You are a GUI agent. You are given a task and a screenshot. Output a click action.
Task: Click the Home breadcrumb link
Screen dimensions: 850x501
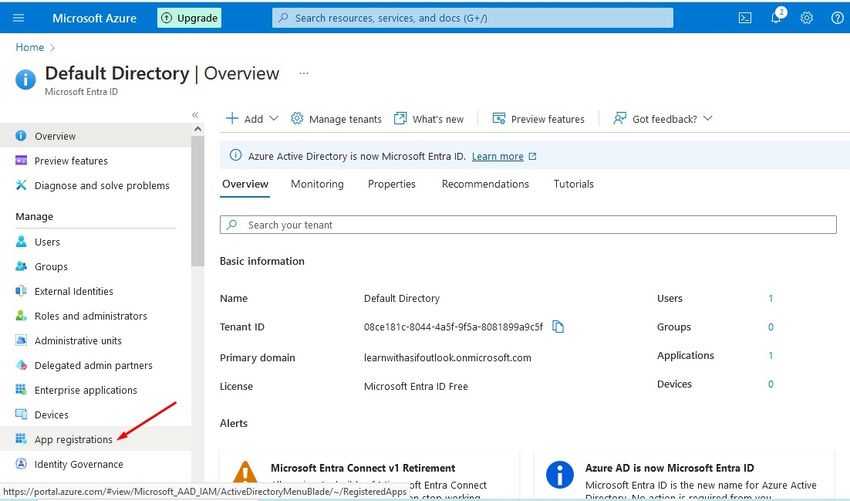click(x=29, y=47)
